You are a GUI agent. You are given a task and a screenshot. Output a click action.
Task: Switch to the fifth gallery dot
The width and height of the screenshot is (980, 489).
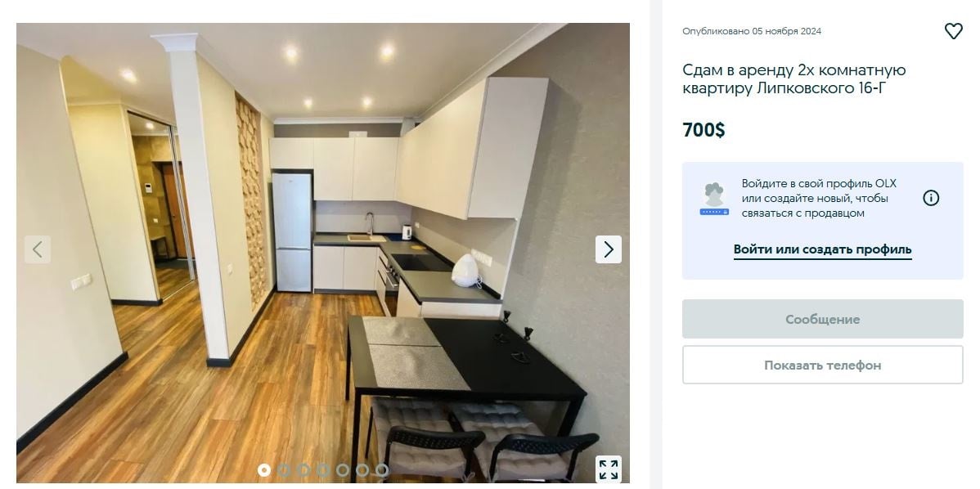pyautogui.click(x=343, y=469)
